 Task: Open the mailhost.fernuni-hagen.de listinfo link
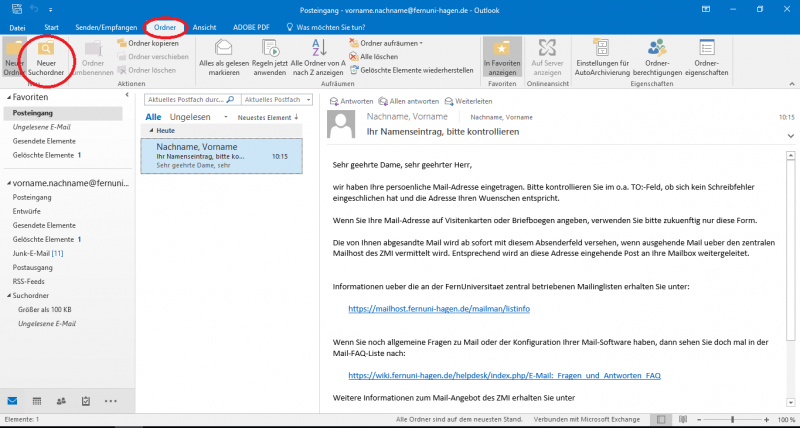(x=439, y=309)
